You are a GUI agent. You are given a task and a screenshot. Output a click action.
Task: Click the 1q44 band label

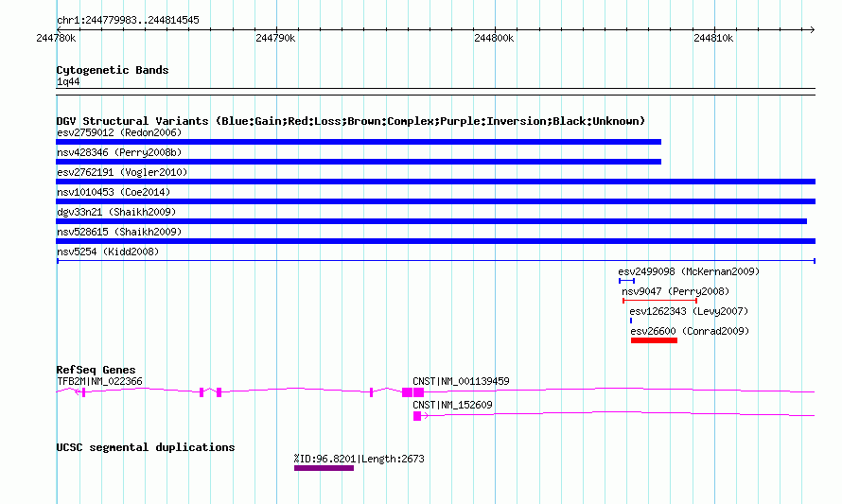coord(68,81)
